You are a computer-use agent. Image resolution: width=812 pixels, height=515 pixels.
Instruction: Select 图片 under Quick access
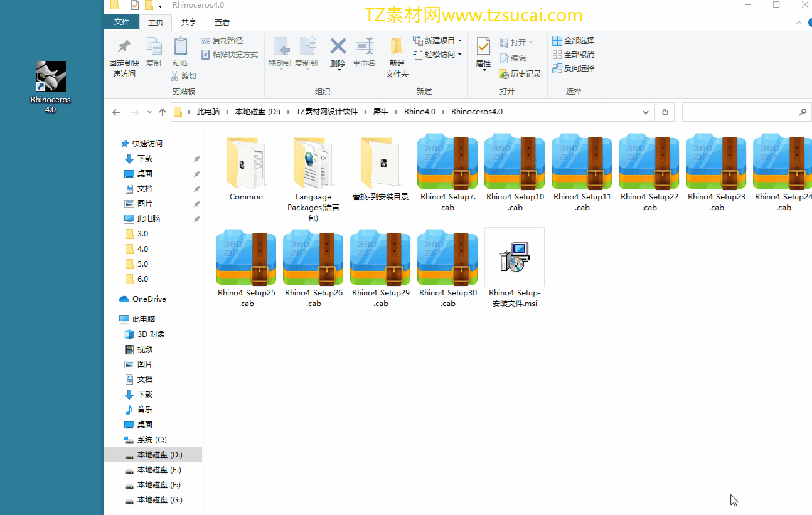[x=145, y=204]
